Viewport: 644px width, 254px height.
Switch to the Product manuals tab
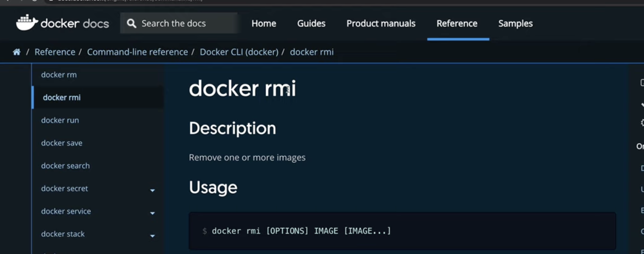(x=381, y=23)
